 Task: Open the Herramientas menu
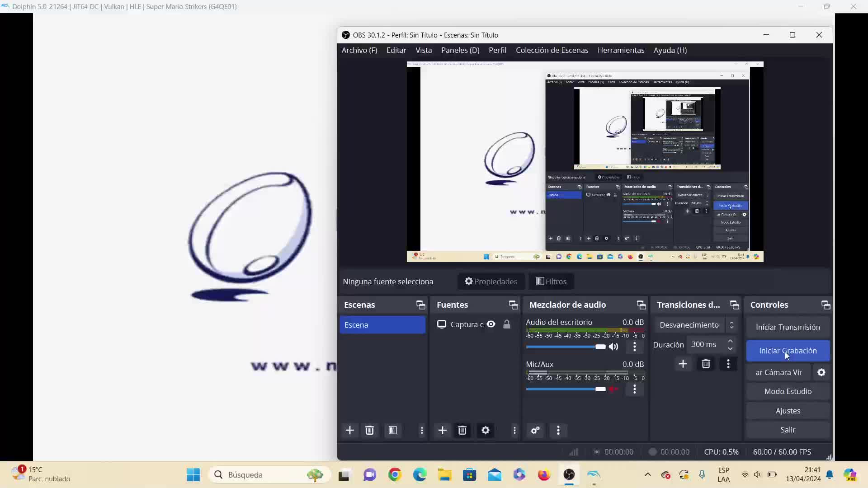point(621,50)
